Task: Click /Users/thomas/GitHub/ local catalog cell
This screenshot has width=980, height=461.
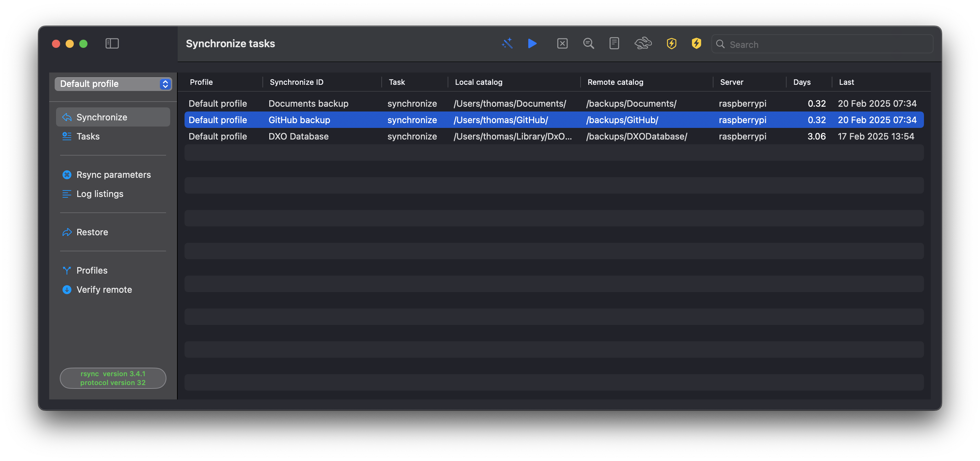Action: tap(501, 120)
